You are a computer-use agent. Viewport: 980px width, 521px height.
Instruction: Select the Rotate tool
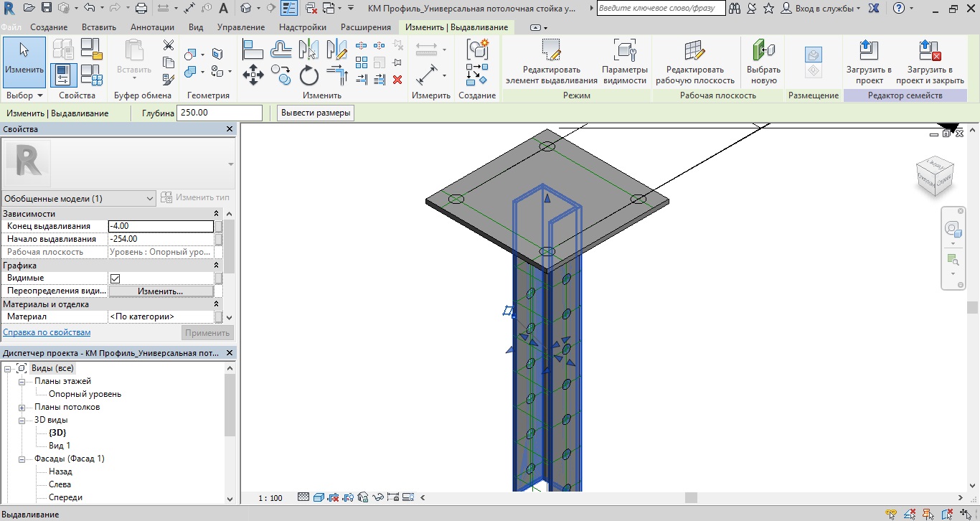(x=309, y=75)
